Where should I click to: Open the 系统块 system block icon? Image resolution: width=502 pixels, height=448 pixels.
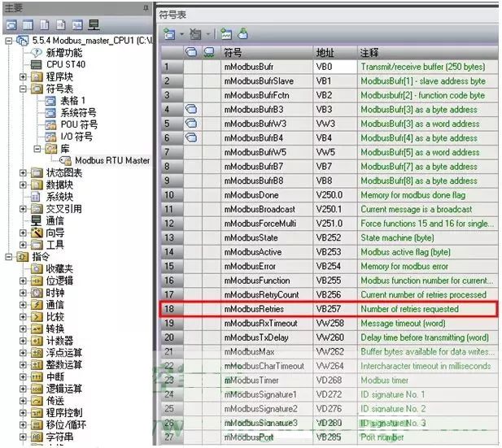click(36, 196)
